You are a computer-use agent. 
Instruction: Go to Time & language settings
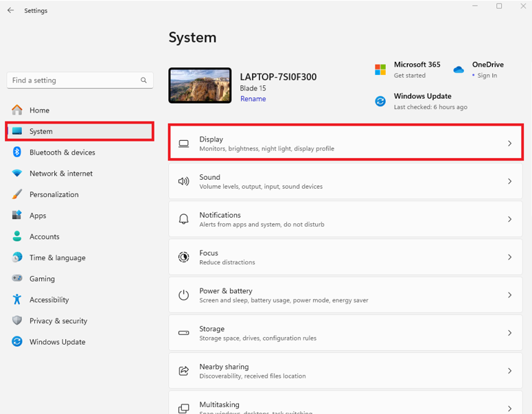point(57,258)
